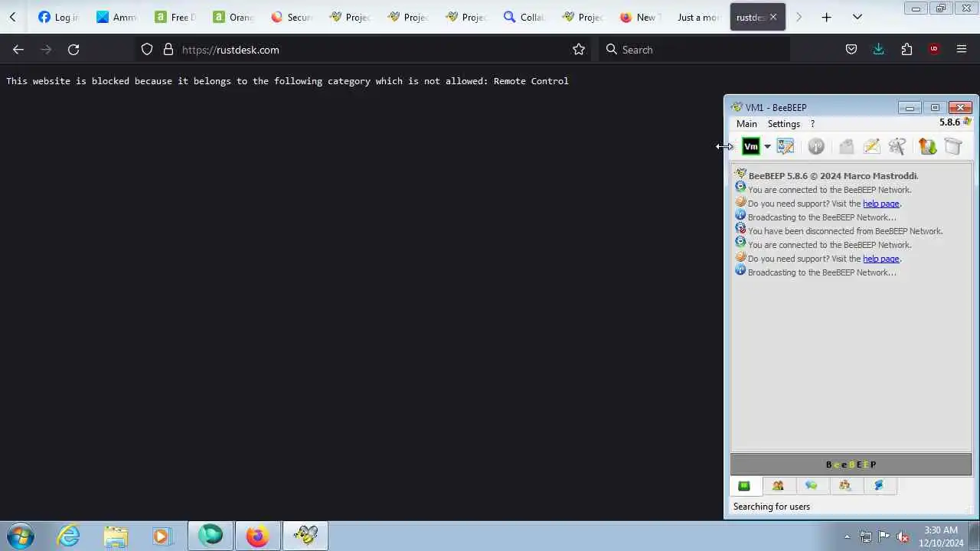This screenshot has height=551, width=980.
Task: Click 'BeeBEEP 5.8.6 © 2024 Marco Mastroddi' line
Action: [x=833, y=176]
